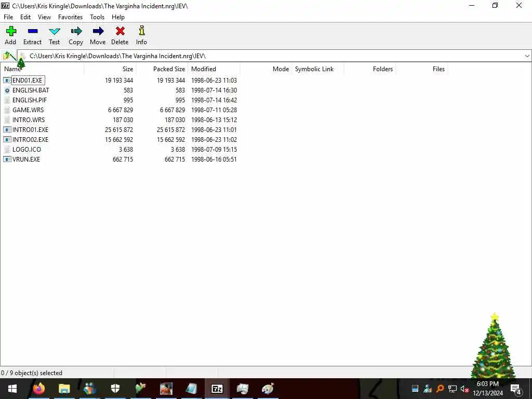Click modified date 1998-07-11 05:28
Viewport: 532px width, 399px height.
pos(214,110)
